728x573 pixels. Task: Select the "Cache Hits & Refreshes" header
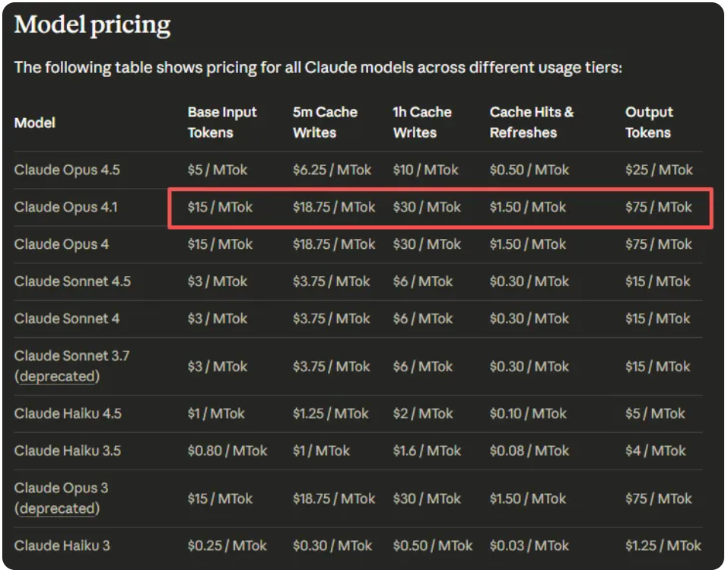tap(532, 123)
